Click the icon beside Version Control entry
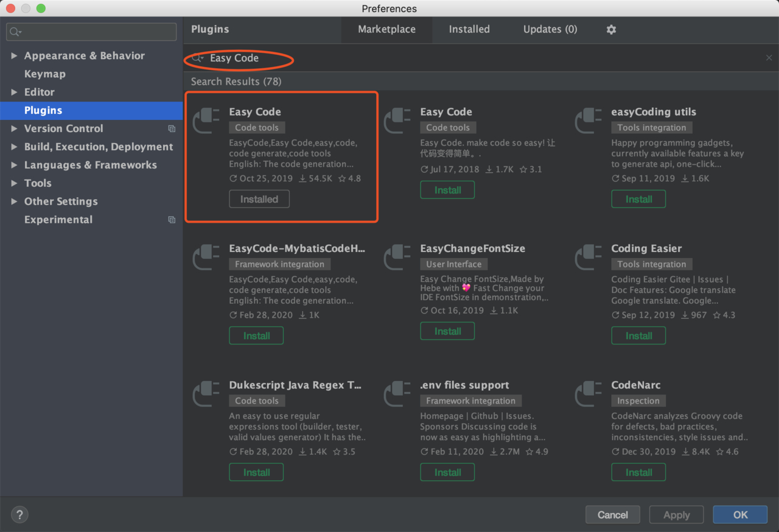The width and height of the screenshot is (779, 532). coord(172,128)
